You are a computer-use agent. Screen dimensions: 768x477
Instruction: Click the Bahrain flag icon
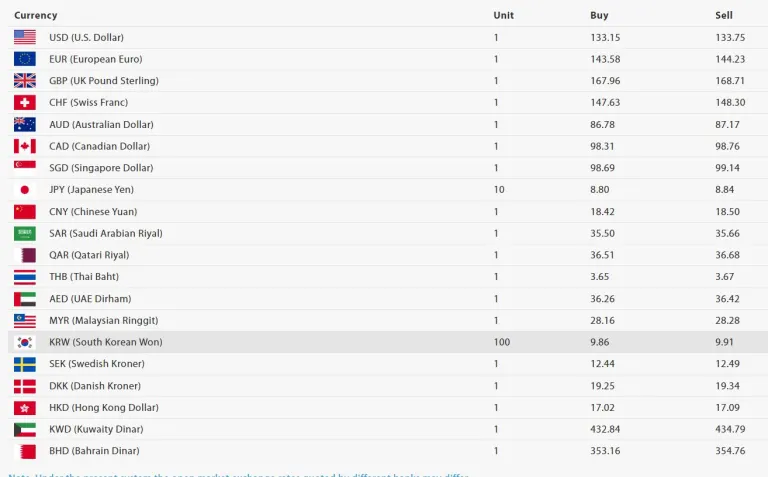(25, 451)
